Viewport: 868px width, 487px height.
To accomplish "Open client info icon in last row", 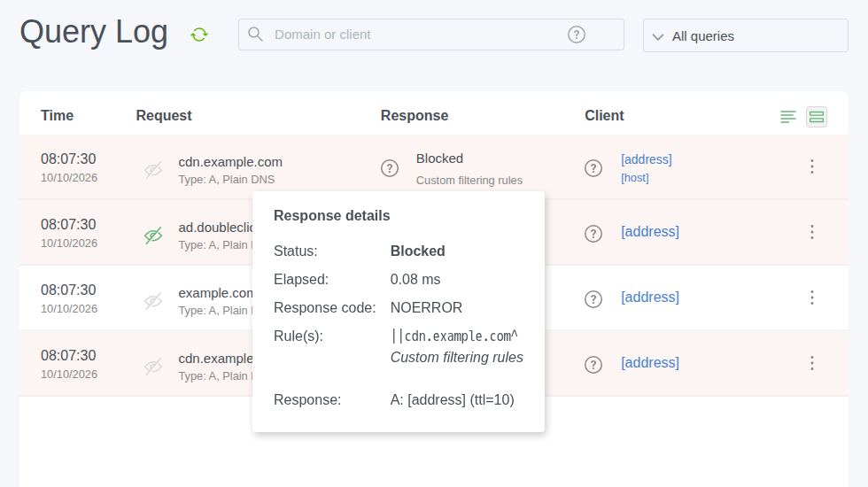I will 593,365.
